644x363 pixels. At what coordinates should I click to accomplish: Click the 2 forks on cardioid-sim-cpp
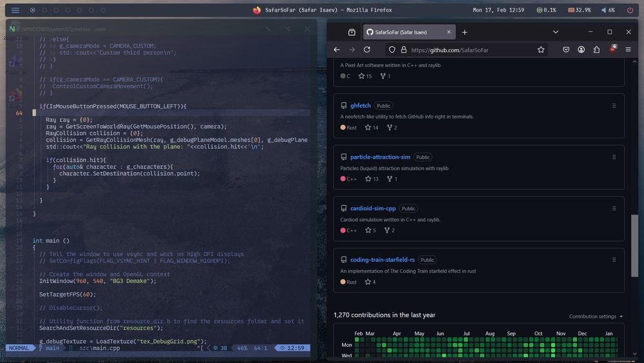tap(390, 230)
